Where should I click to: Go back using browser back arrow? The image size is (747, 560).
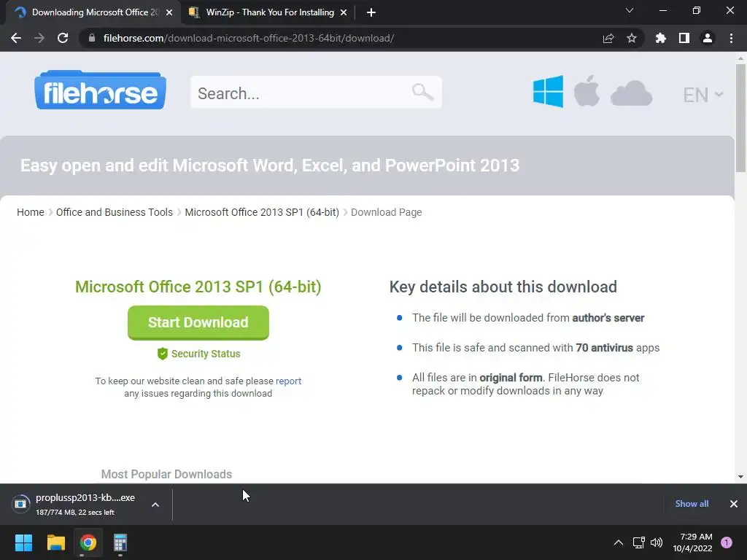tap(16, 38)
